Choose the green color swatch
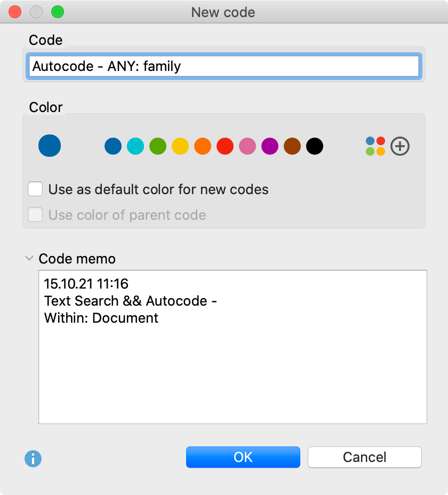Screen dimensions: 448x495 (x=158, y=146)
